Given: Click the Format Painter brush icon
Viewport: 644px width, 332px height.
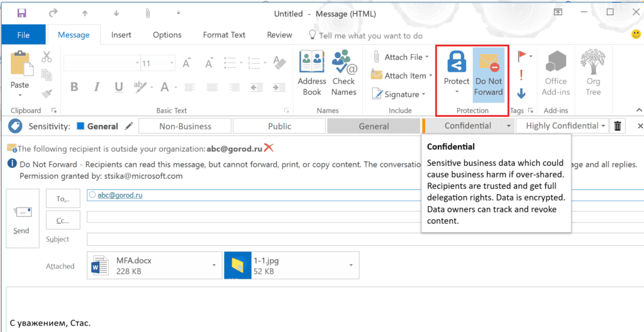Looking at the screenshot, I should [47, 94].
